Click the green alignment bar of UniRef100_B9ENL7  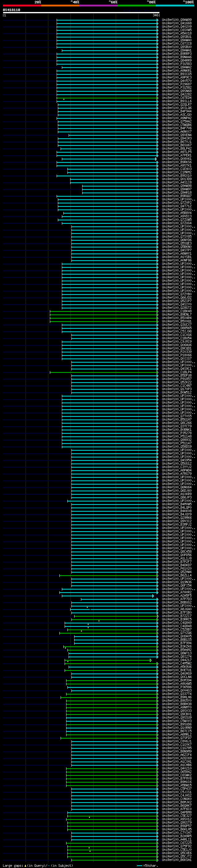click(x=104, y=315)
